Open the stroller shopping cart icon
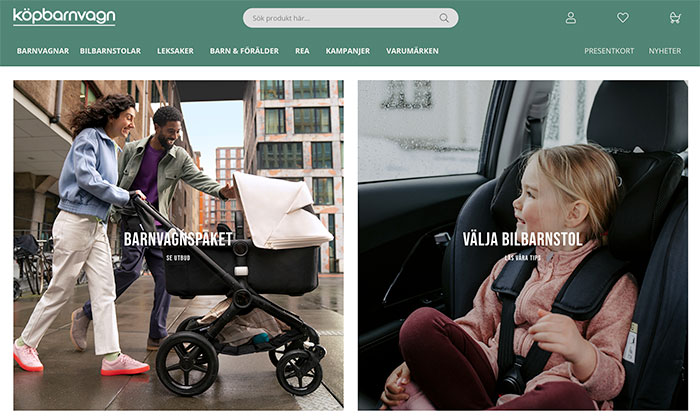 pyautogui.click(x=675, y=18)
